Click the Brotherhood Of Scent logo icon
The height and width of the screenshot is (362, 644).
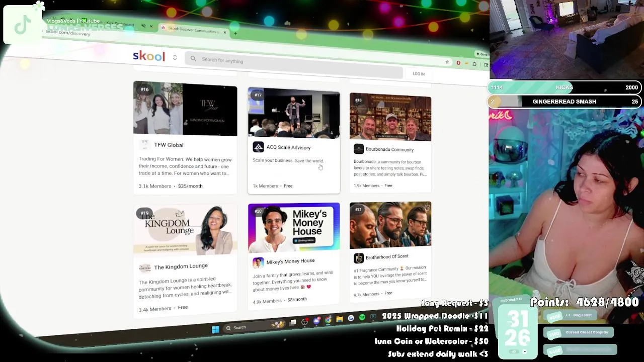359,258
